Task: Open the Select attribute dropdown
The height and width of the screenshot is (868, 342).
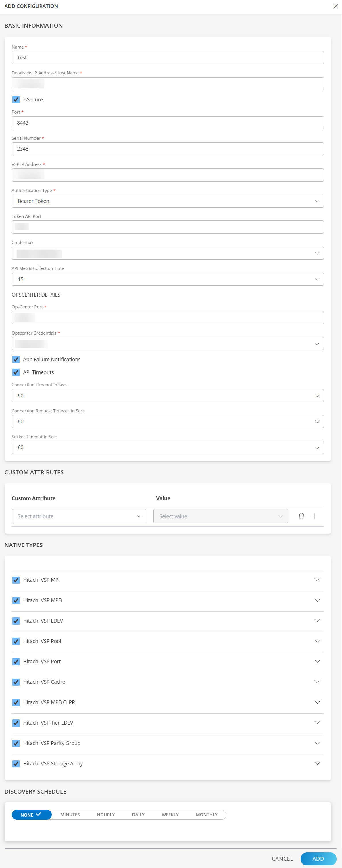Action: click(79, 516)
